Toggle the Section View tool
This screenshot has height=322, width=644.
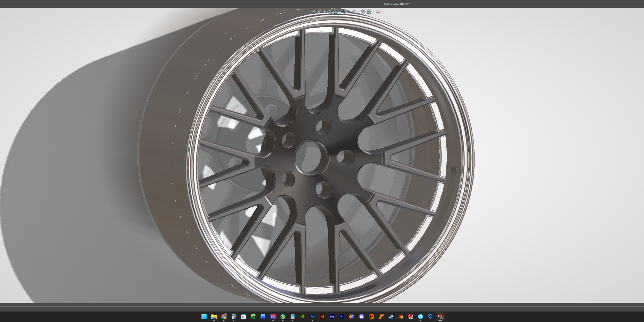(x=331, y=12)
